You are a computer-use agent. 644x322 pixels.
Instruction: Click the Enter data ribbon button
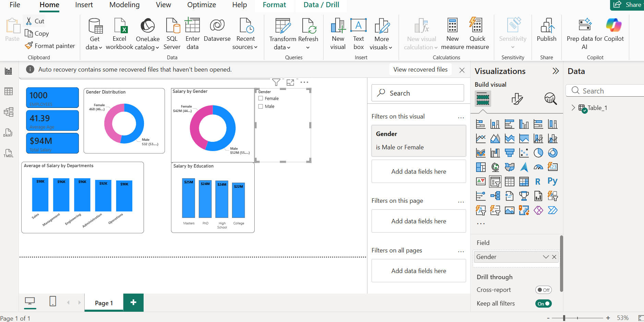click(x=193, y=34)
